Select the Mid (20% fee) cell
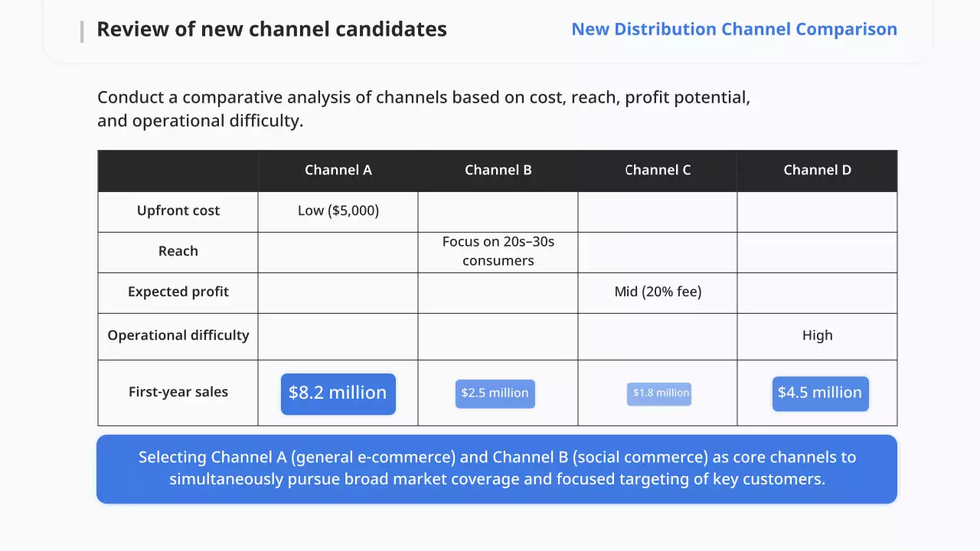 pyautogui.click(x=658, y=292)
